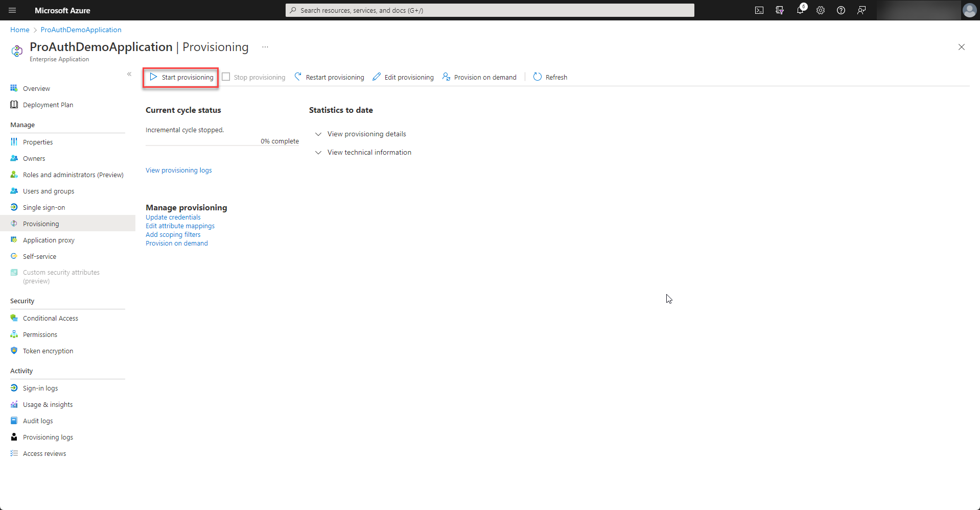Screen dimensions: 980x510
Task: Go to the Home breadcrumb
Action: pos(20,30)
